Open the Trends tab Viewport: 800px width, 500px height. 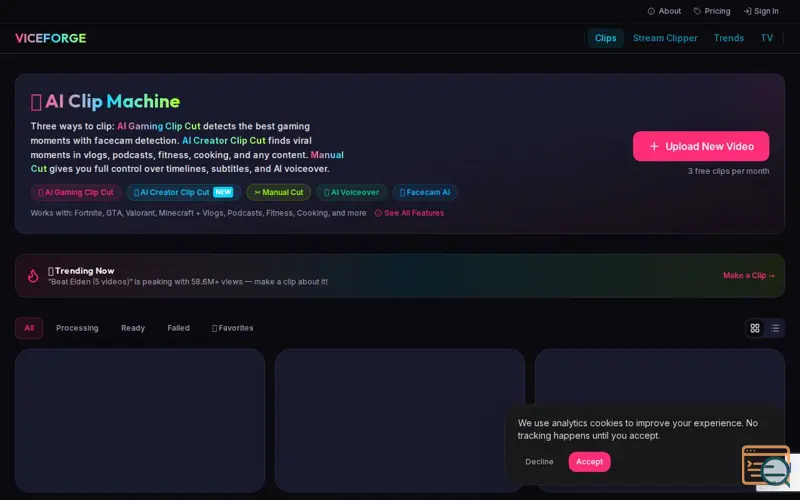pos(729,38)
